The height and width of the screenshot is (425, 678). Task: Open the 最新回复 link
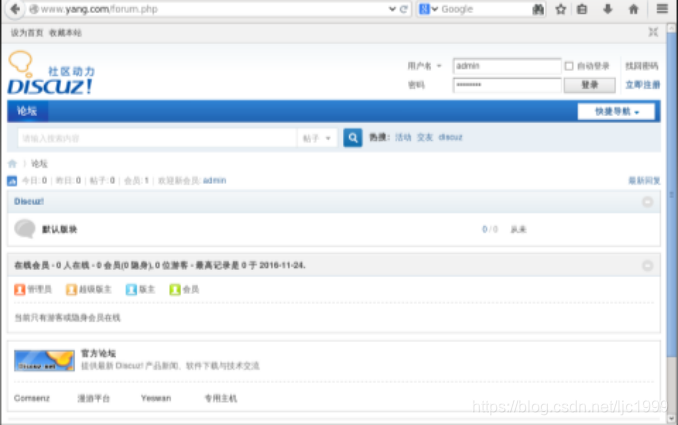point(644,181)
